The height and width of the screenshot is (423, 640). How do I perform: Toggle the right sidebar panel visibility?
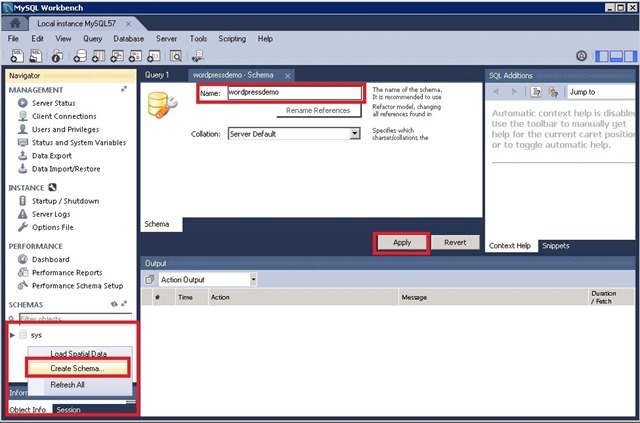click(x=630, y=56)
